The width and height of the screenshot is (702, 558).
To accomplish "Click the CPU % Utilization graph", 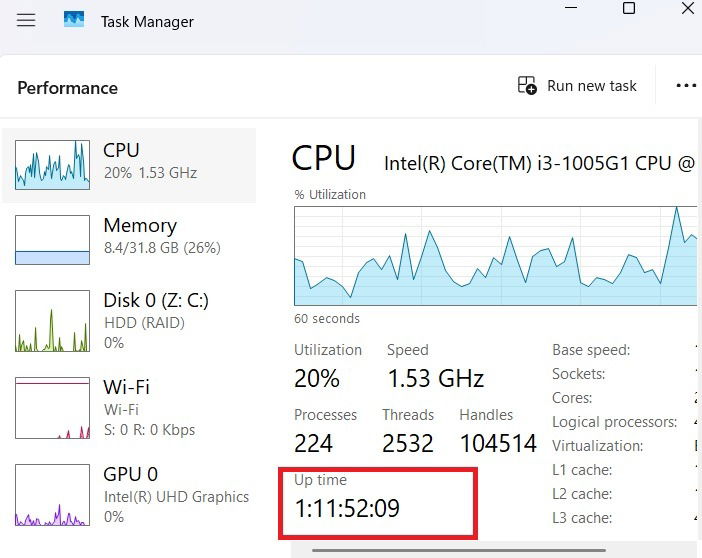I will (496, 256).
